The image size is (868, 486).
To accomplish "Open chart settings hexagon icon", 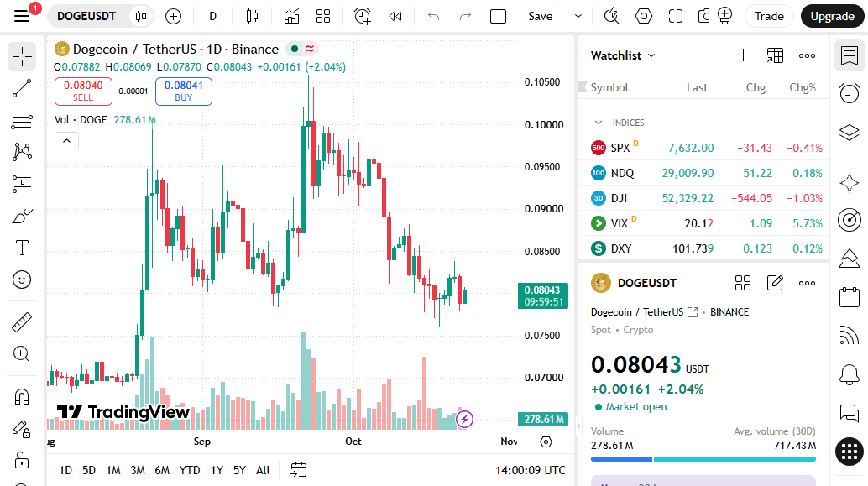I will (x=644, y=16).
